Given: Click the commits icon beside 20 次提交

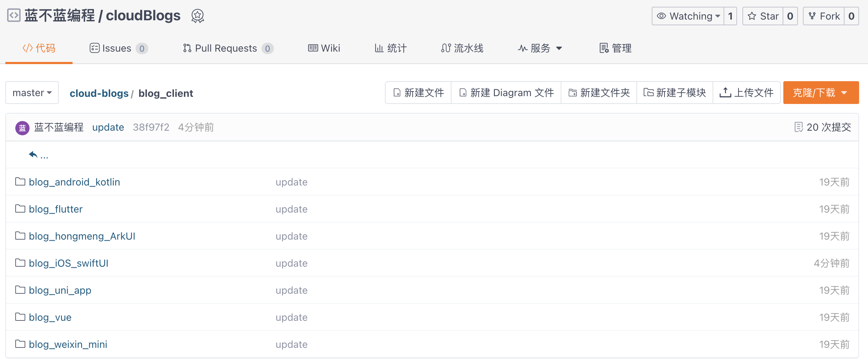Looking at the screenshot, I should click(799, 127).
